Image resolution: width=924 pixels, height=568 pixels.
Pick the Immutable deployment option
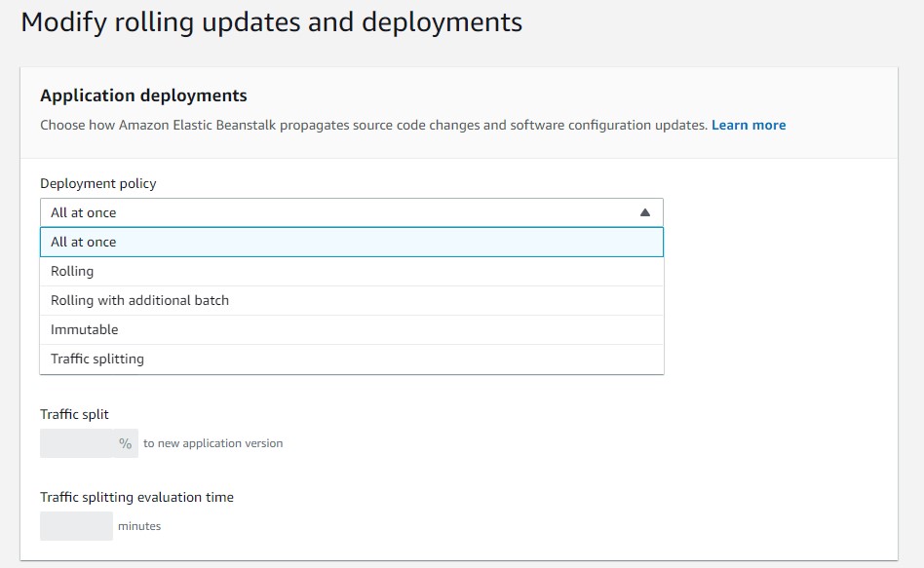(352, 330)
